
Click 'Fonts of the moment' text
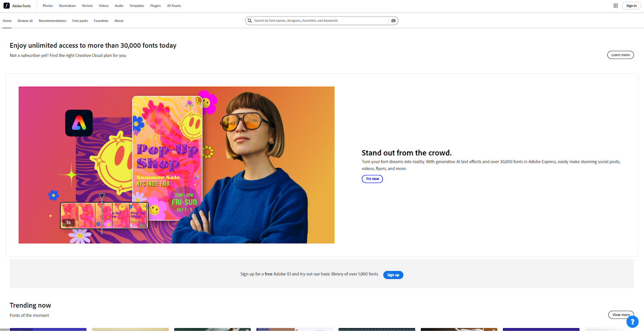click(29, 315)
